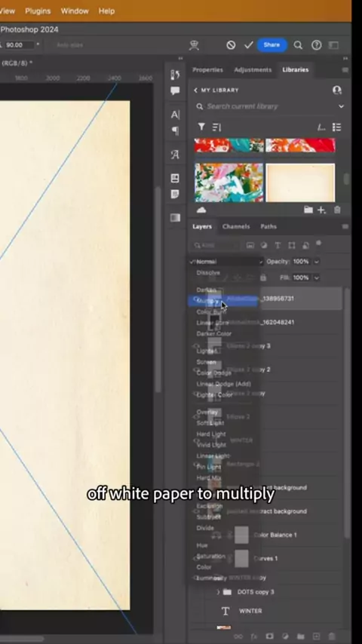This screenshot has height=644, width=362.
Task: Expand the DOTS copy 3 group
Action: [218, 592]
